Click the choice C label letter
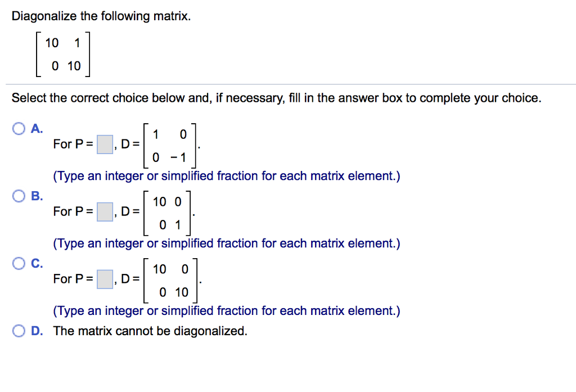Image resolution: width=576 pixels, height=392 pixels. click(x=35, y=263)
